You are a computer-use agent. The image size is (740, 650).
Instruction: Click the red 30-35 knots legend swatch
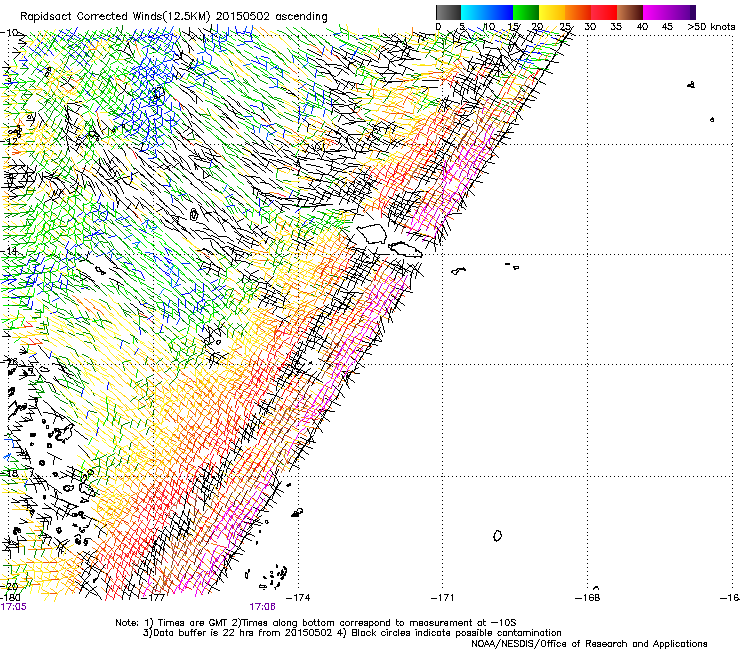point(604,12)
